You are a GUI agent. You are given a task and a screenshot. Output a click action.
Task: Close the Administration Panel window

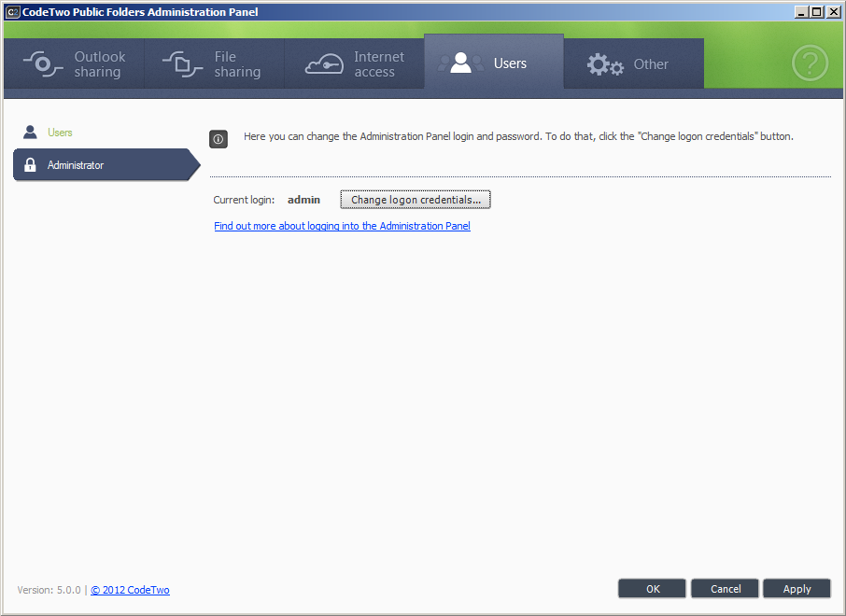point(833,12)
